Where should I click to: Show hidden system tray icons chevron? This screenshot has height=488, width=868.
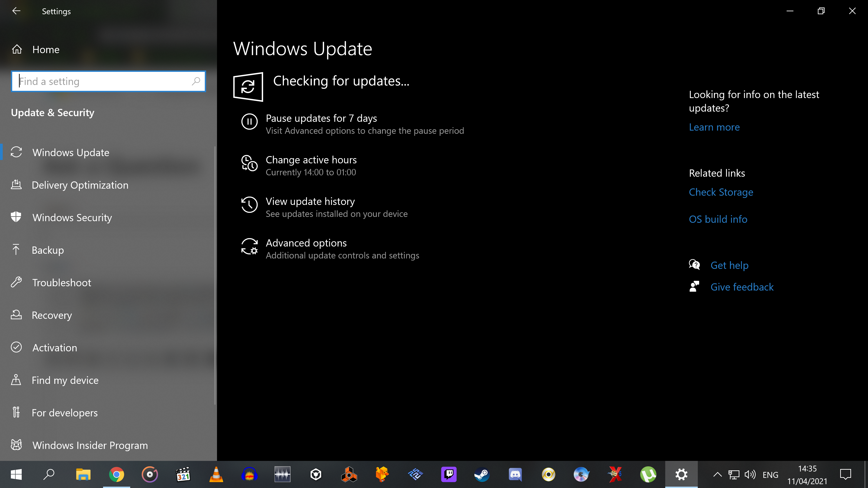(717, 474)
